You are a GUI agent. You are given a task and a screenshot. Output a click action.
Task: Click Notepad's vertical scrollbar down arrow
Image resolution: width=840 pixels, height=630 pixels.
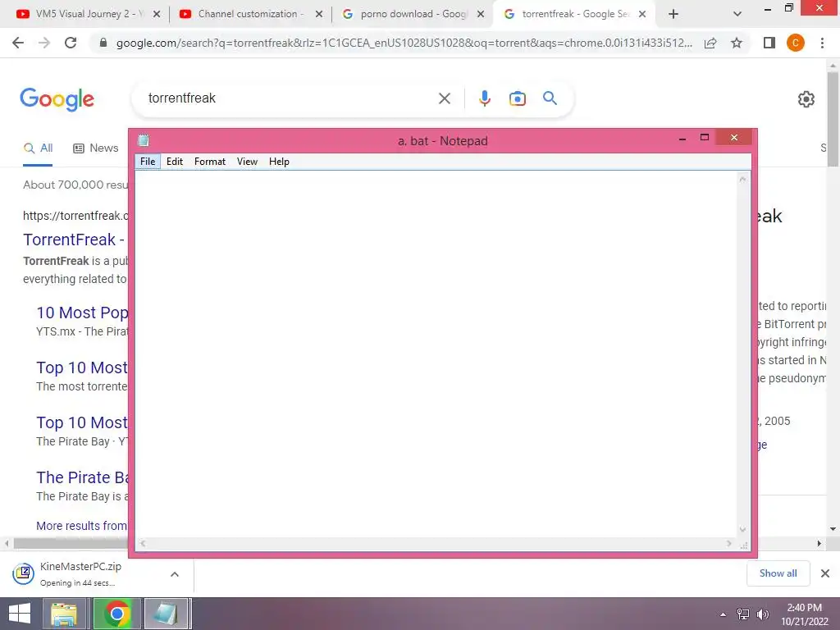pyautogui.click(x=743, y=529)
